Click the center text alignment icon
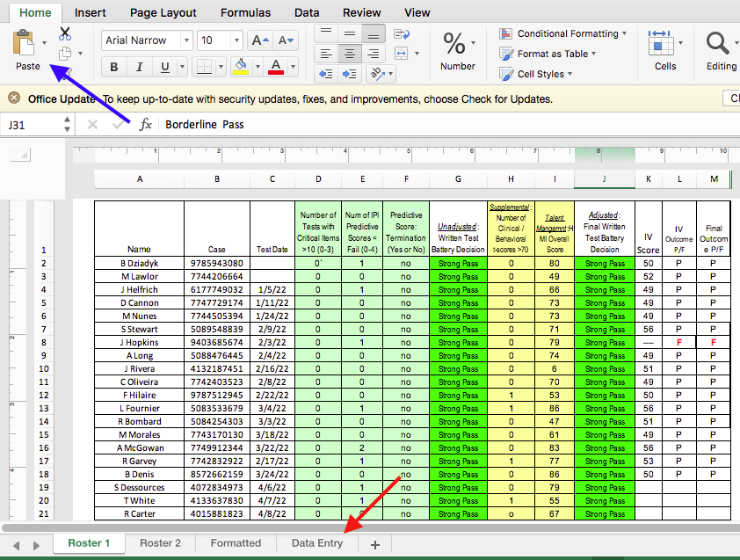 coord(349,55)
